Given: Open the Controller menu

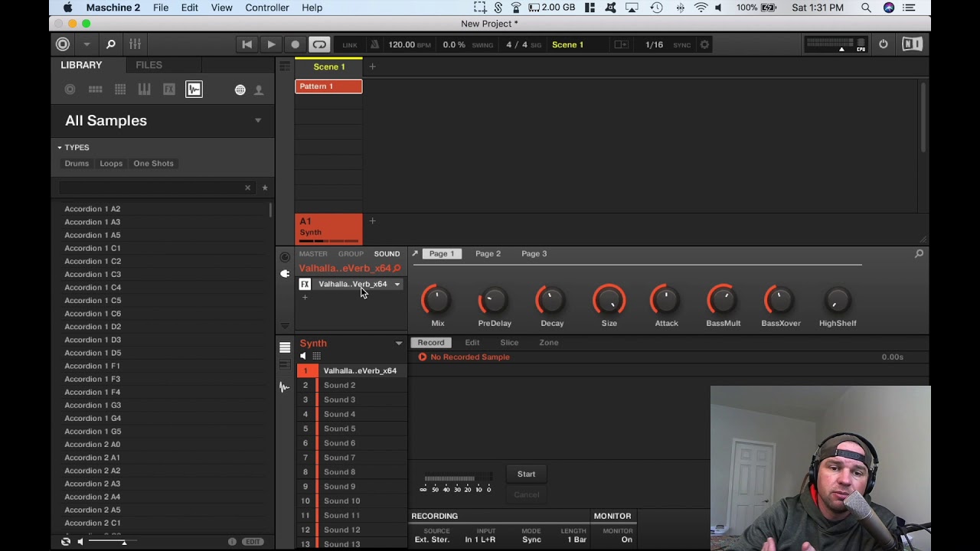Looking at the screenshot, I should click(x=267, y=8).
